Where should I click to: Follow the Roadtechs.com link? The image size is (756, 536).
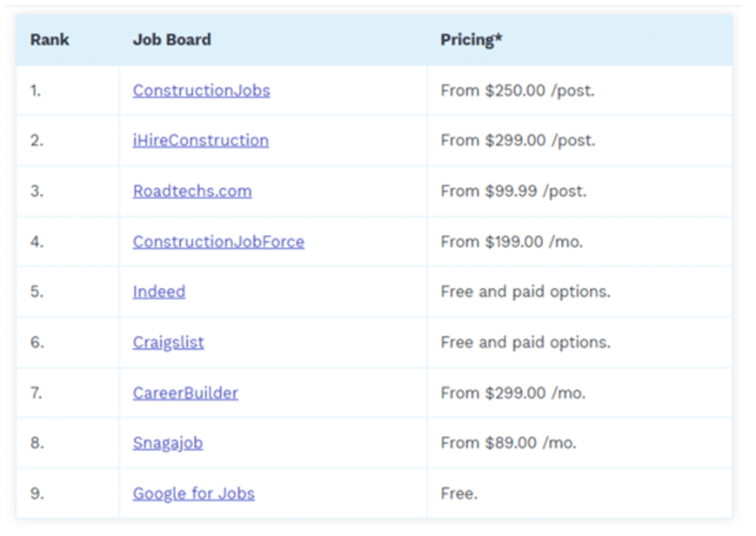(192, 191)
